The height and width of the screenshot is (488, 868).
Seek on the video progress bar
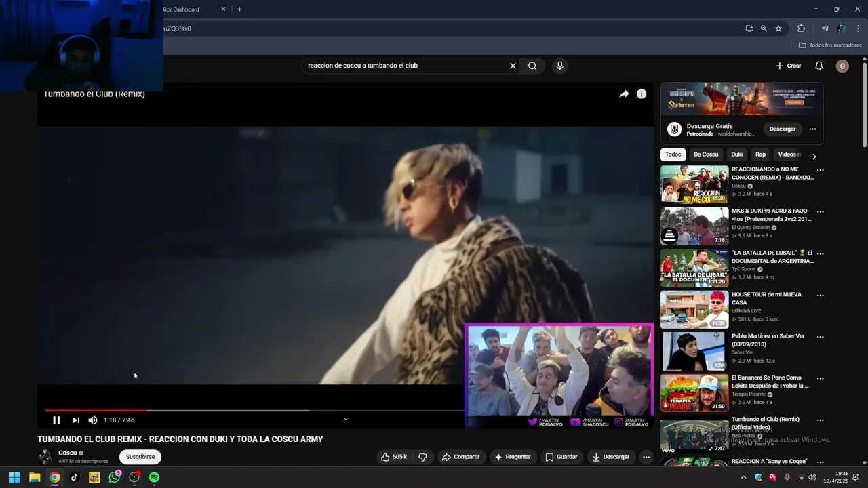(x=254, y=410)
